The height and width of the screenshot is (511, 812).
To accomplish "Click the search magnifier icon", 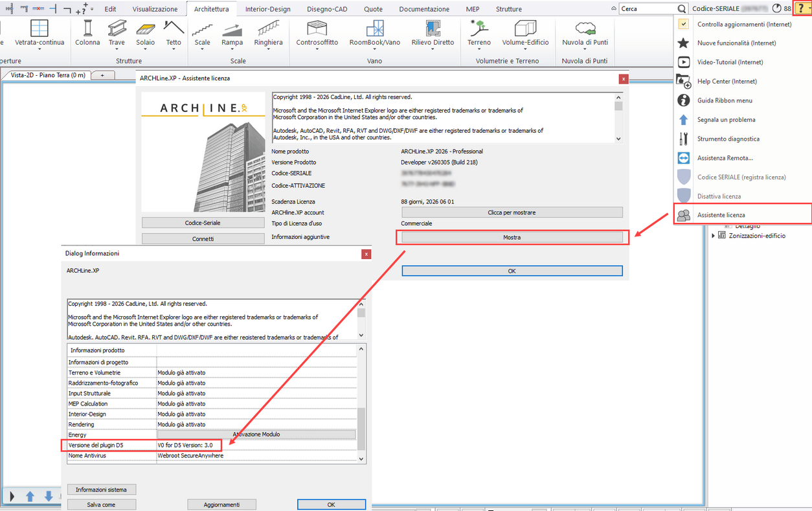I will pyautogui.click(x=681, y=9).
